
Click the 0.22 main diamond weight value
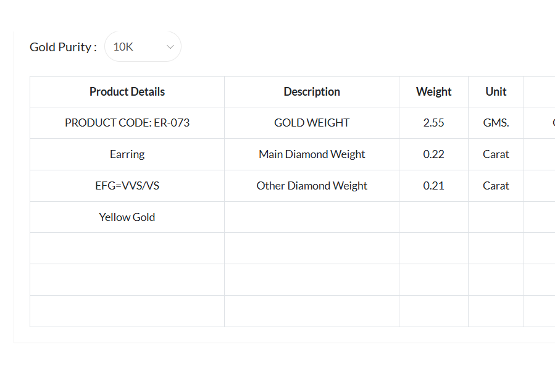tap(433, 154)
